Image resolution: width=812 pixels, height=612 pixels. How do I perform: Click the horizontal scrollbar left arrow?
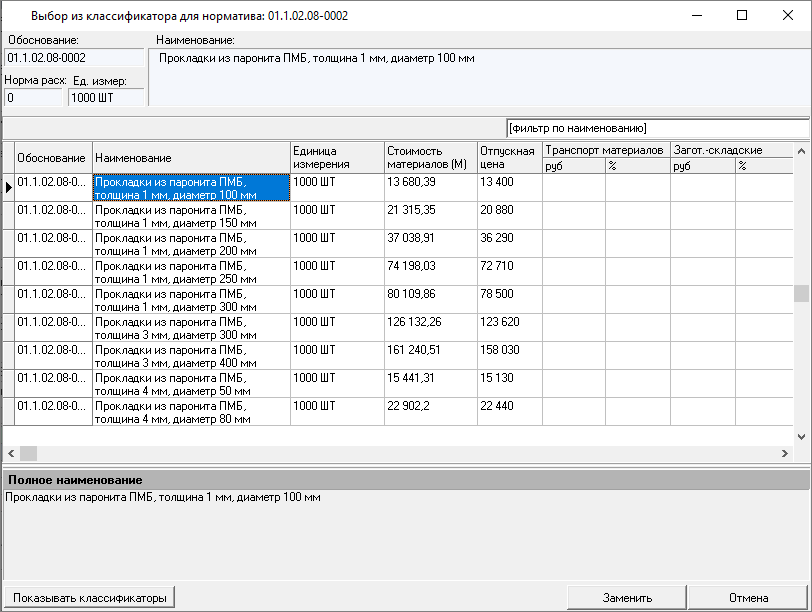click(10, 453)
